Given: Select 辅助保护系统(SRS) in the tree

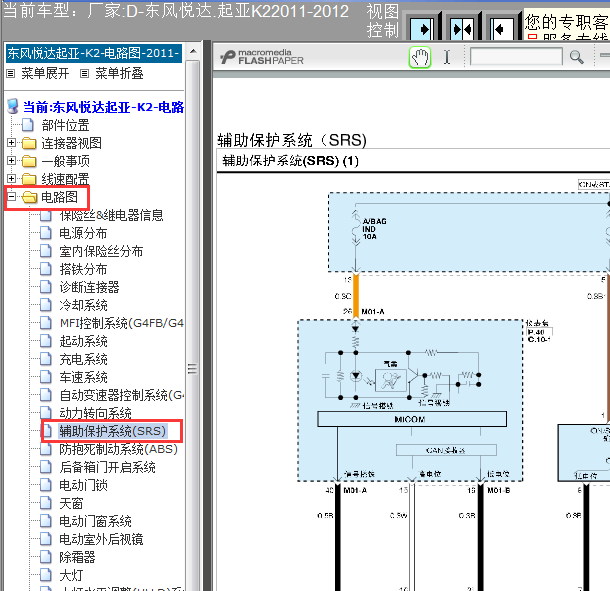Looking at the screenshot, I should coord(112,431).
